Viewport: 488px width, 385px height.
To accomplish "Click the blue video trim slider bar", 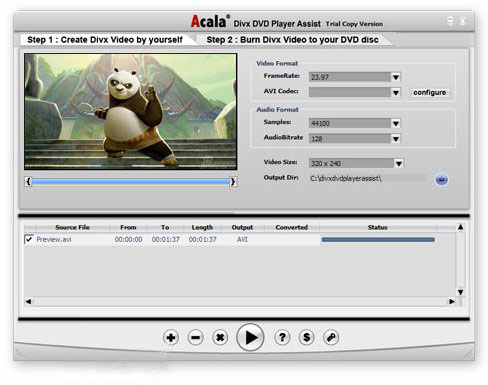I will tap(131, 182).
